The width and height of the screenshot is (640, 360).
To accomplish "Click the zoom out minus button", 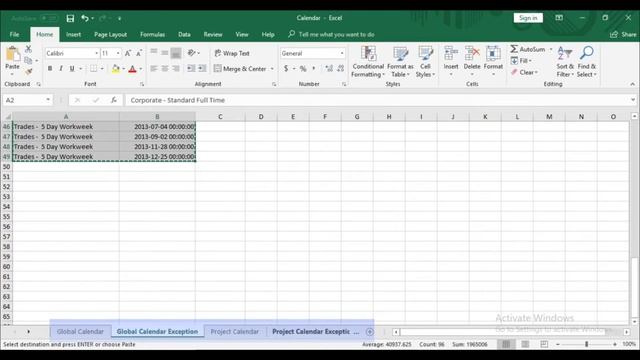I will click(x=558, y=344).
